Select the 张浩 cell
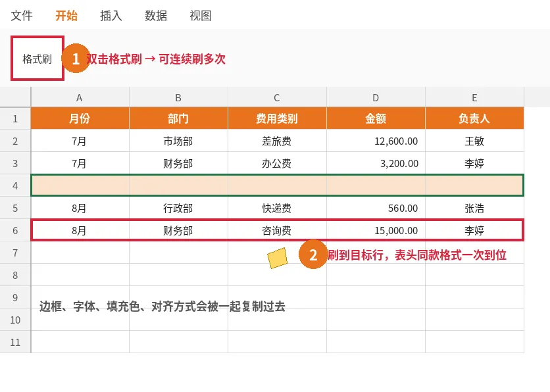This screenshot has height=392, width=550. (474, 208)
